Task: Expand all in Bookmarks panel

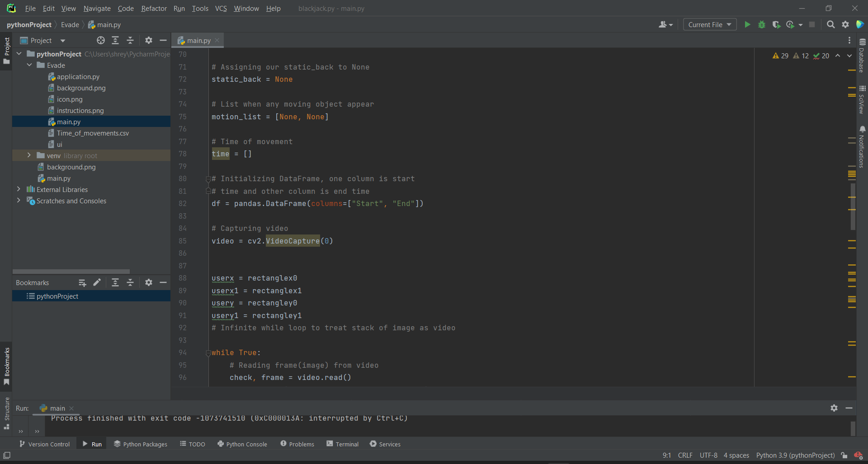Action: tap(115, 283)
